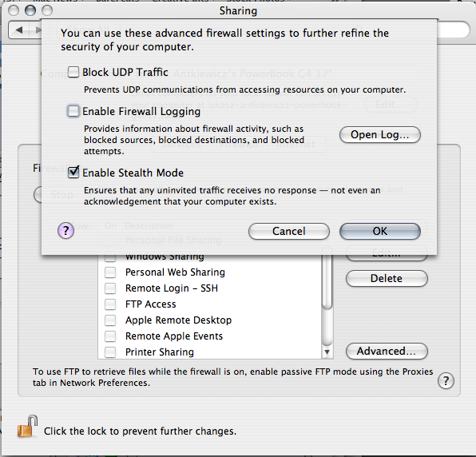Cancel the advanced firewall settings sheet
Viewport: 476px width, 457px height.
(x=288, y=231)
